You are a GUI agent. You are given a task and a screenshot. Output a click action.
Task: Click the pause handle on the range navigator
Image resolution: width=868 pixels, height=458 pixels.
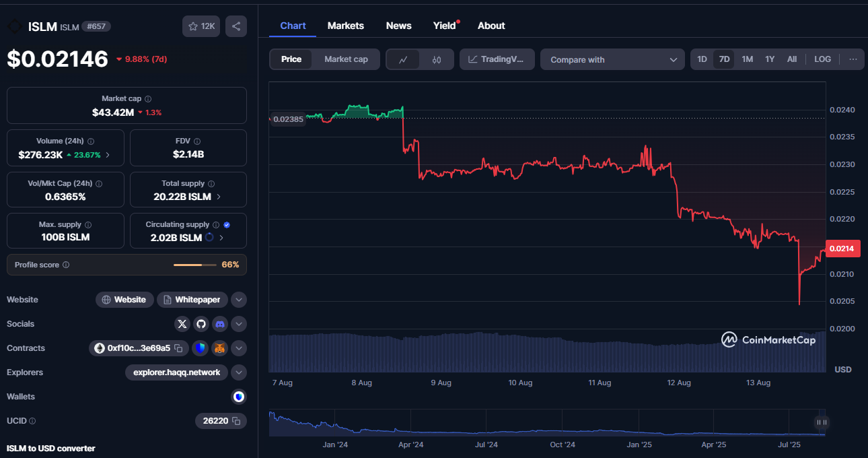[821, 423]
